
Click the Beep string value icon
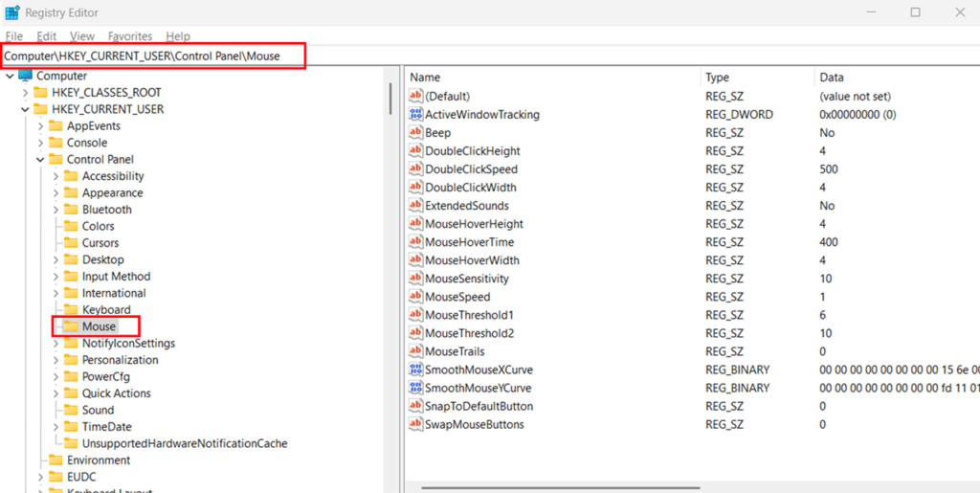point(415,132)
